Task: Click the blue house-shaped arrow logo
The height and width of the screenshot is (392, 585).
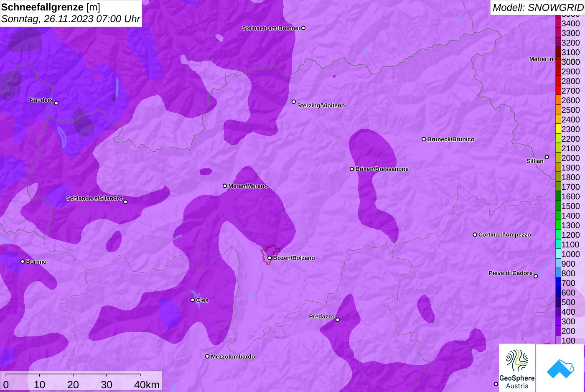Action: (x=560, y=369)
